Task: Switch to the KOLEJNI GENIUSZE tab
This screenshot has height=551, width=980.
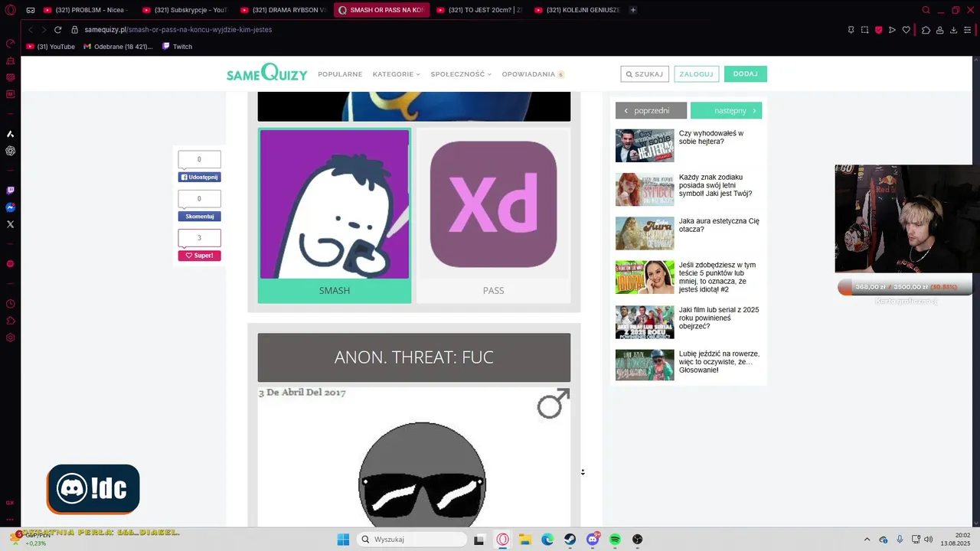Action: pyautogui.click(x=579, y=10)
